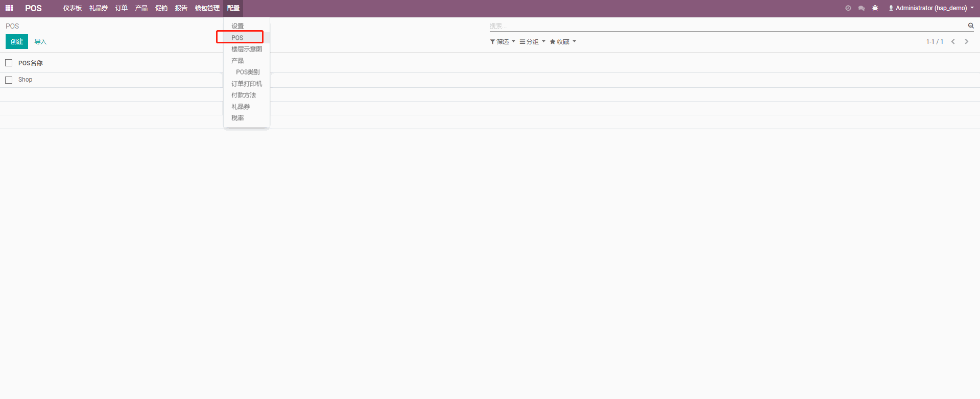Image resolution: width=980 pixels, height=399 pixels.
Task: Go to previous page arrow
Action: pyautogui.click(x=953, y=42)
